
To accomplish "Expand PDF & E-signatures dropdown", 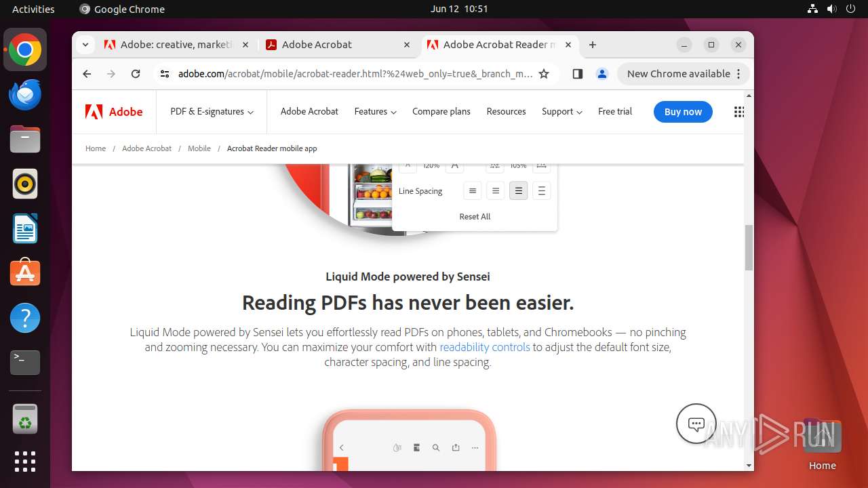I will click(x=212, y=112).
